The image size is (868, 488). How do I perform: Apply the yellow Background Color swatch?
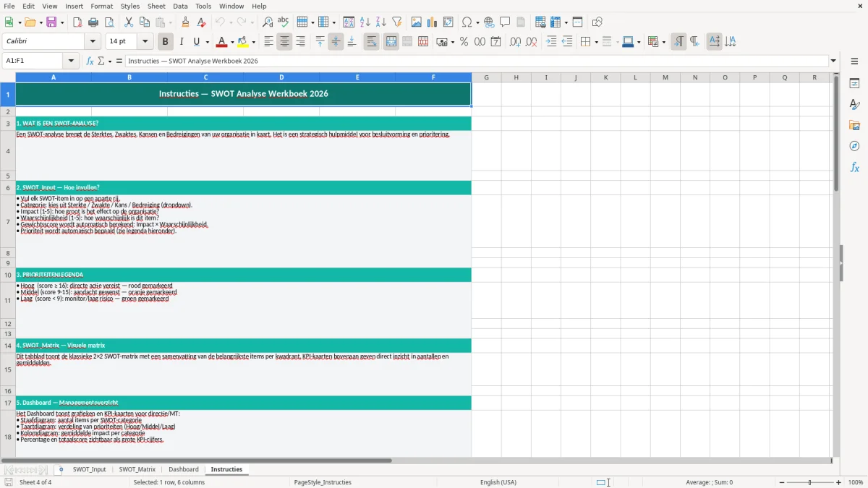pyautogui.click(x=243, y=42)
